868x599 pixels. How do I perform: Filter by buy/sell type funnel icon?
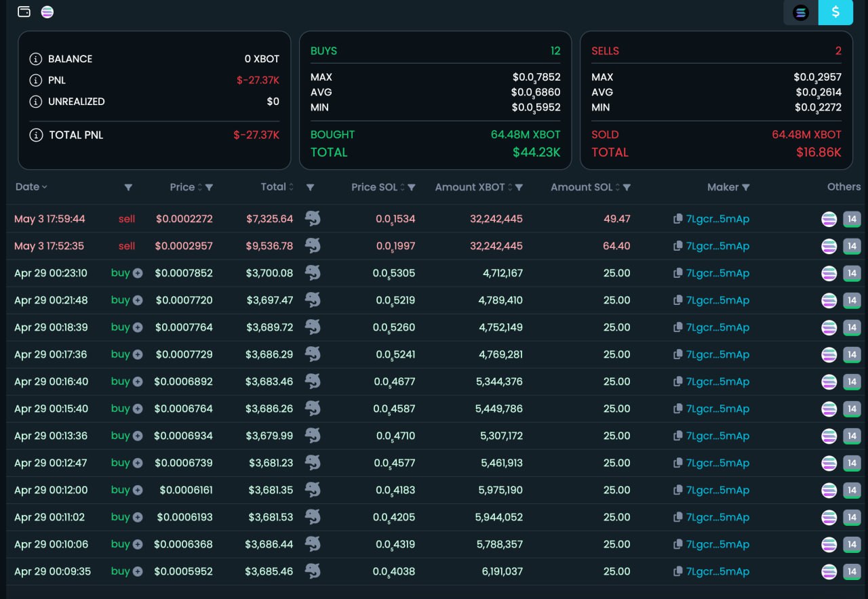click(x=128, y=188)
